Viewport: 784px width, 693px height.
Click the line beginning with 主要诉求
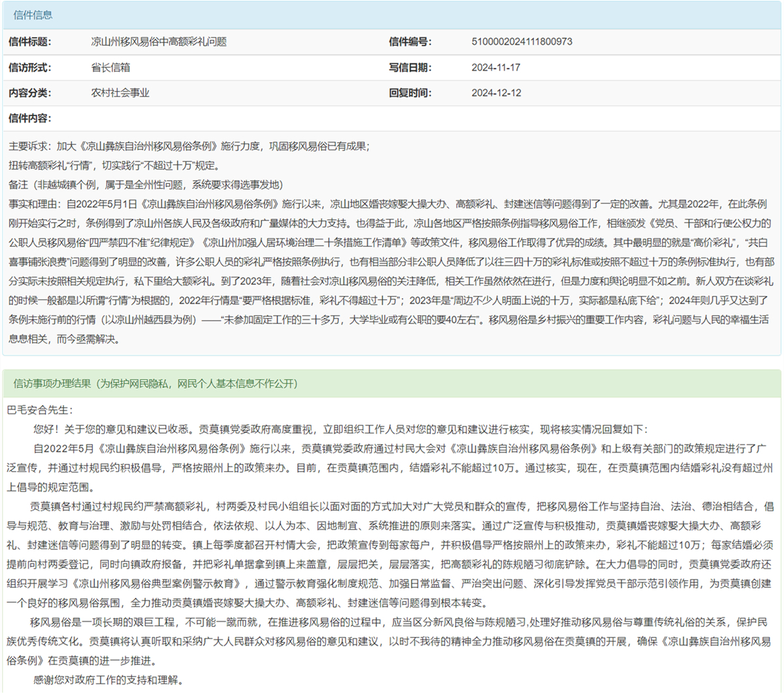pos(189,146)
